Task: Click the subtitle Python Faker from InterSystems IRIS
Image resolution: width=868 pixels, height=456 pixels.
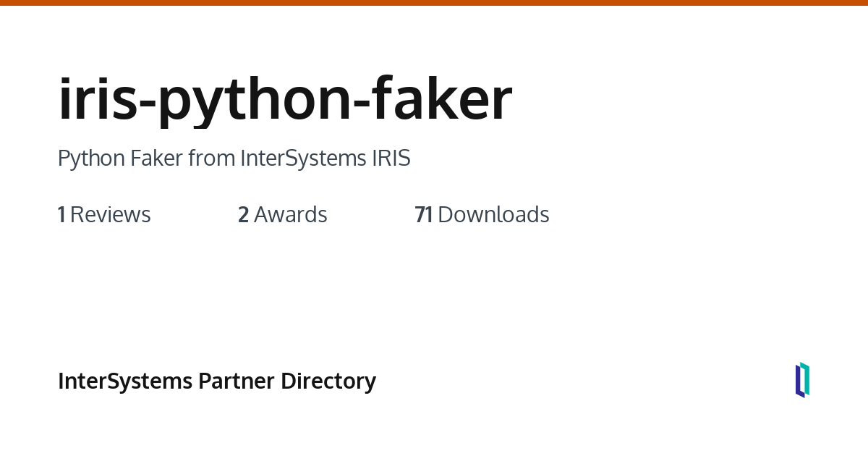Action: 234,158
